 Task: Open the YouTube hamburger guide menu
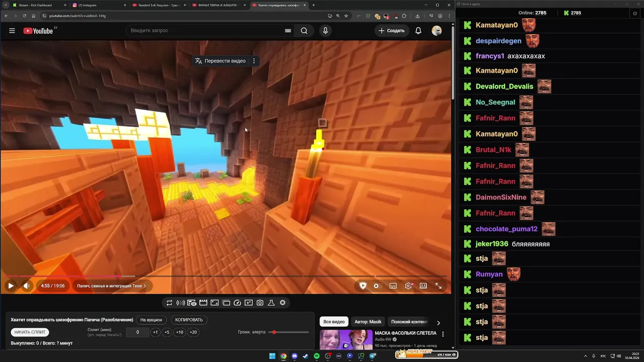click(x=12, y=31)
